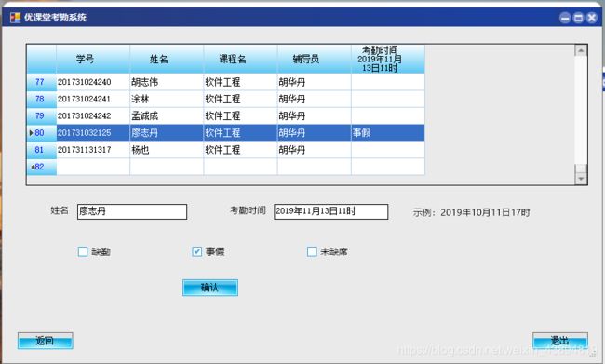Click into the 考勤时间 input field
The image size is (605, 364).
click(x=330, y=211)
